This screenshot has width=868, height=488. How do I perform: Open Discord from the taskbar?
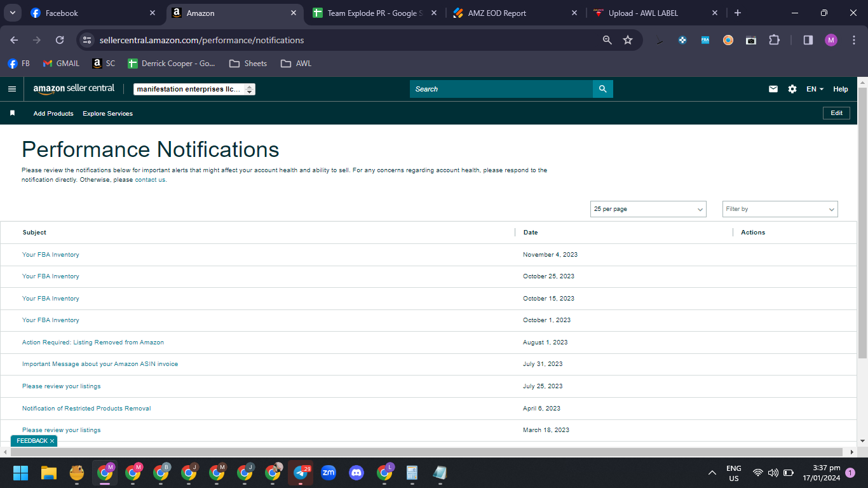tap(356, 473)
